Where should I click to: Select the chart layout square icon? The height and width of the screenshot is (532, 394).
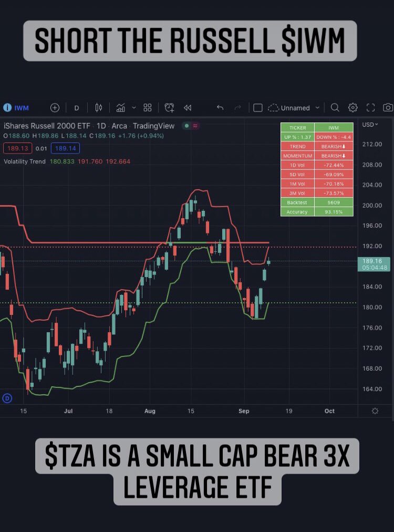[x=258, y=108]
